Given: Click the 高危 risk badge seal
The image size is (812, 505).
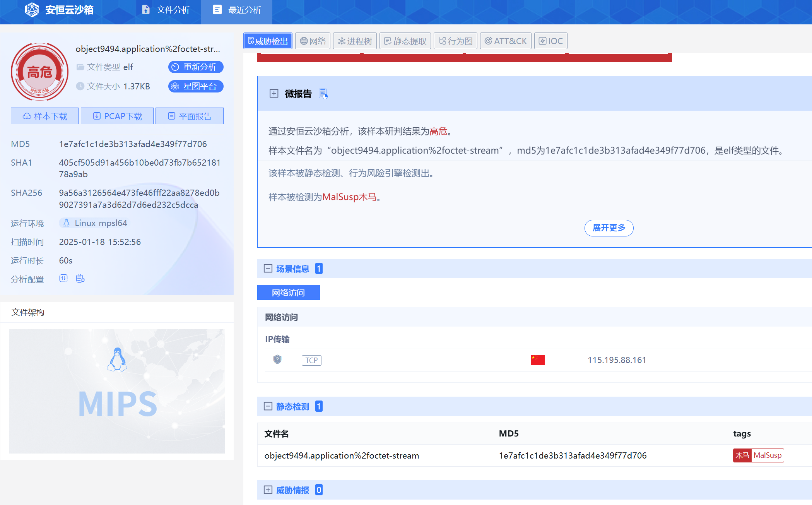Looking at the screenshot, I should click(x=39, y=72).
